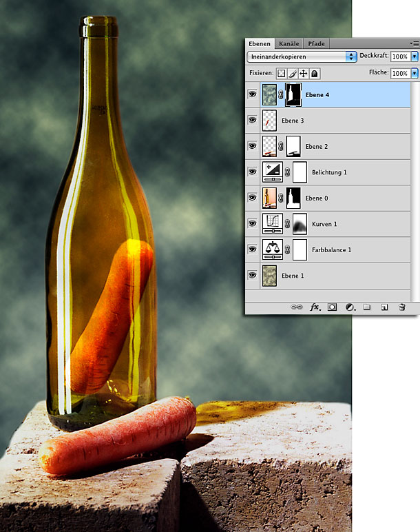Open the Ineinanderkopieren blend mode dropdown
The image size is (420, 532).
[x=302, y=57]
